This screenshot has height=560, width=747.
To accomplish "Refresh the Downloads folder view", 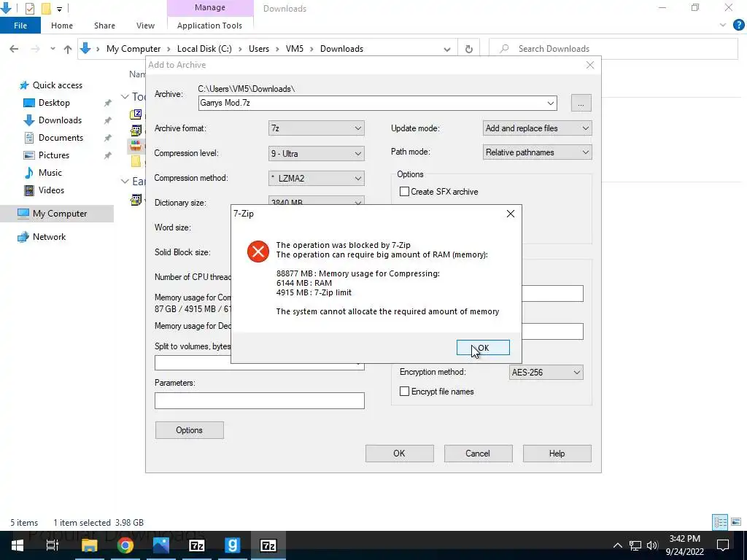I will coord(469,49).
